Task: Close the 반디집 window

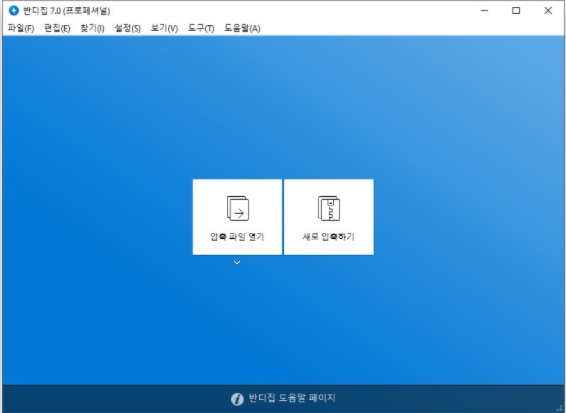Action: (548, 10)
